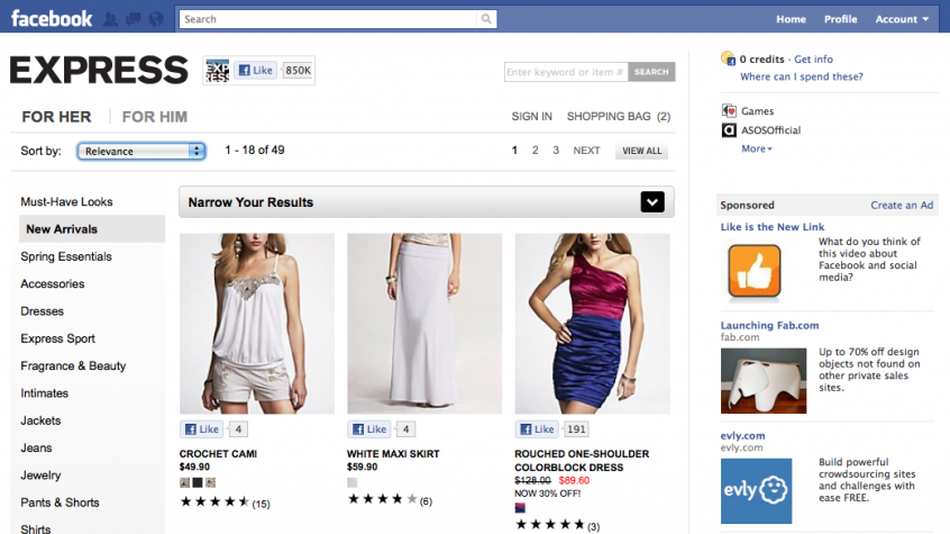The height and width of the screenshot is (534, 950).
Task: Open Launching Fab.com ad title
Action: pos(769,325)
